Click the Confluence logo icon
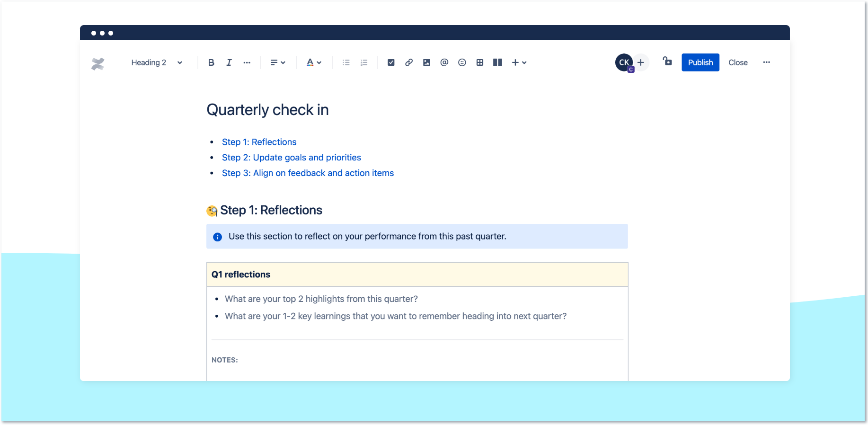Image resolution: width=868 pixels, height=425 pixels. click(98, 63)
